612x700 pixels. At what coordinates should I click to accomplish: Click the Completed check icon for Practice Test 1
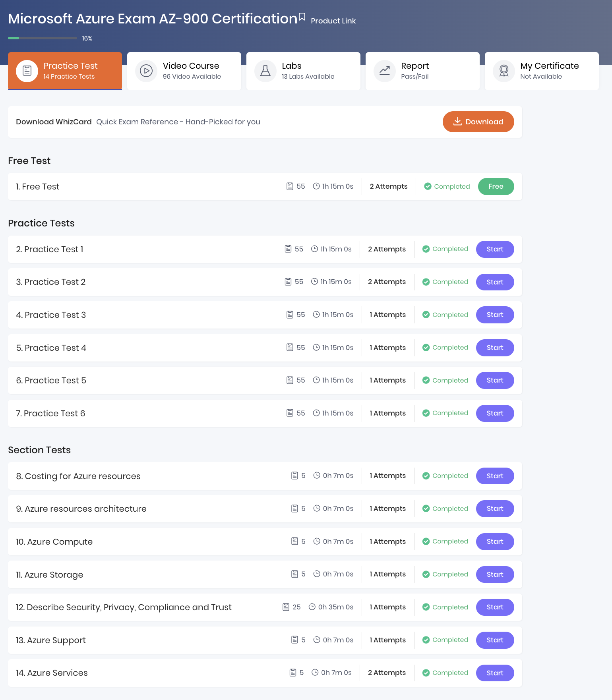point(426,249)
